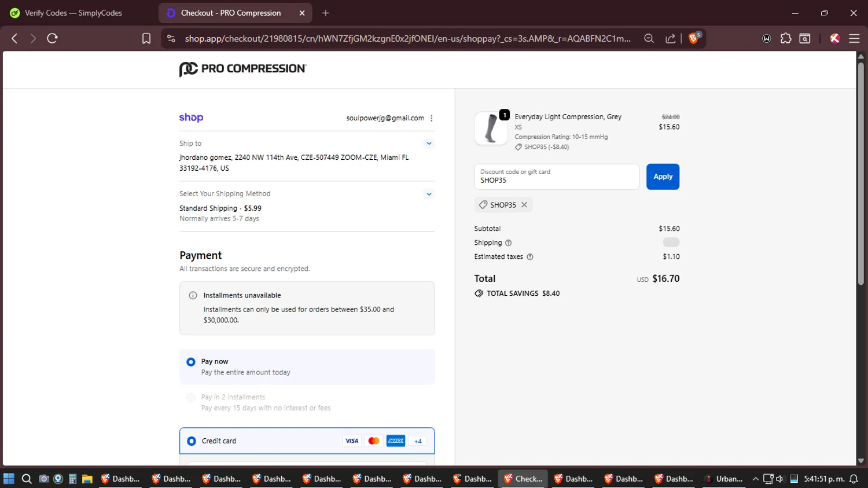Click the discount code or gift card field
The image size is (868, 488).
coord(556,177)
